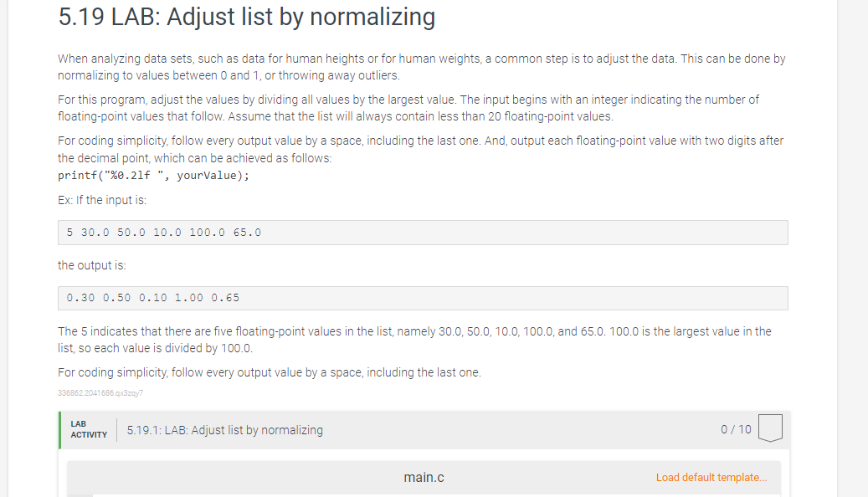The image size is (868, 497).
Task: Select the LAB ACTIVITY label
Action: coord(87,428)
